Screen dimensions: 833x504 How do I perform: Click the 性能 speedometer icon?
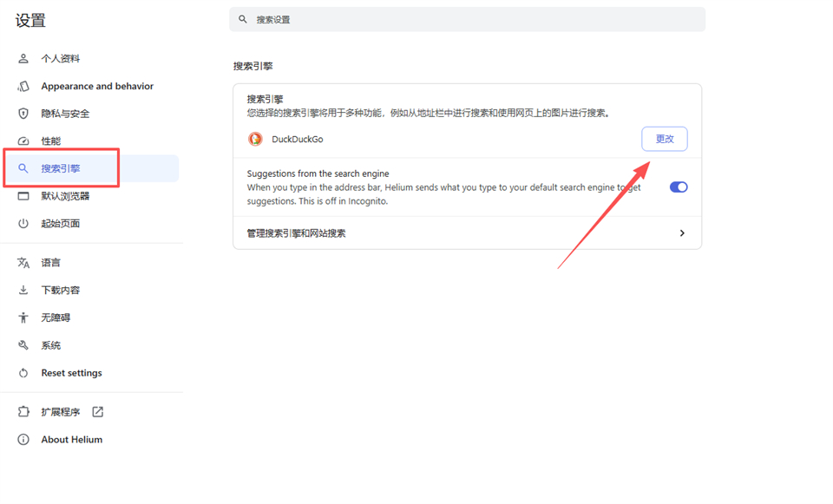[22, 141]
